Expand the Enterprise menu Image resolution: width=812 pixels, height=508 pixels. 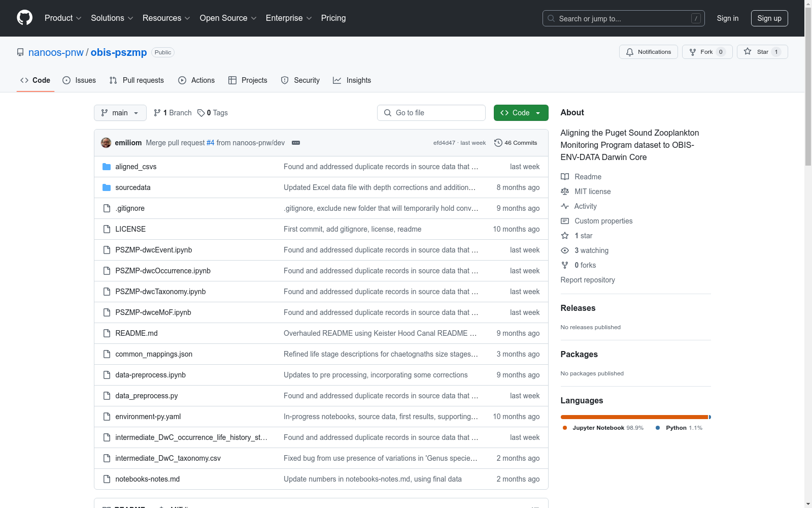click(x=289, y=18)
